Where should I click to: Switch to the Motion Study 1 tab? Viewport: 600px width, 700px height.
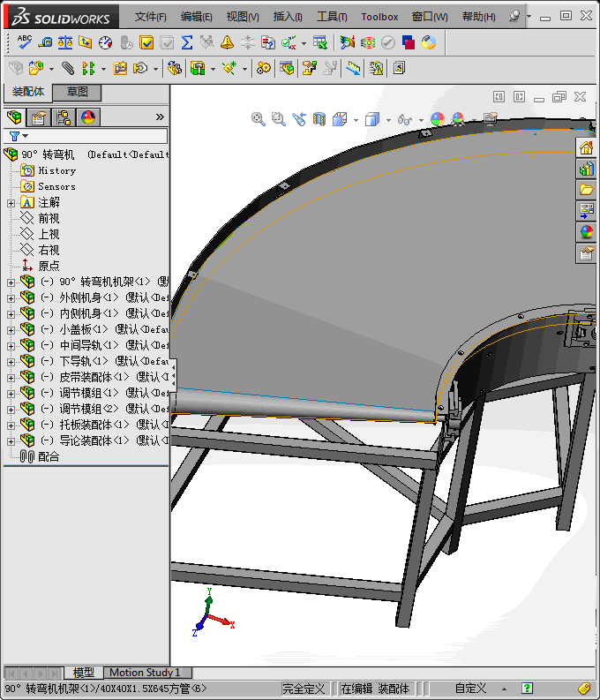click(x=147, y=673)
